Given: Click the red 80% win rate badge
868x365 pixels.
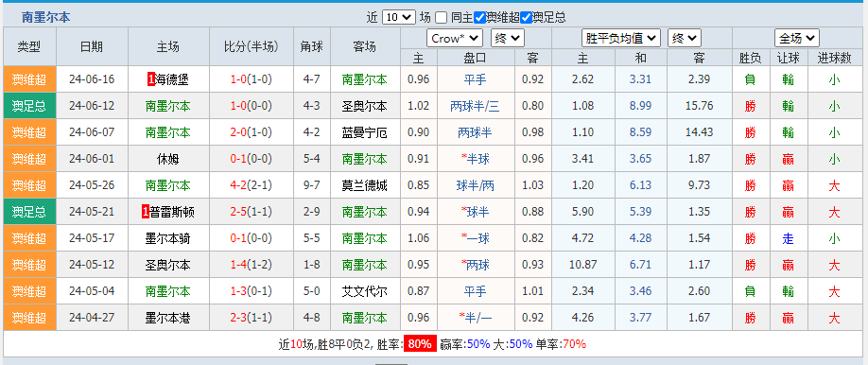Looking at the screenshot, I should [x=420, y=344].
